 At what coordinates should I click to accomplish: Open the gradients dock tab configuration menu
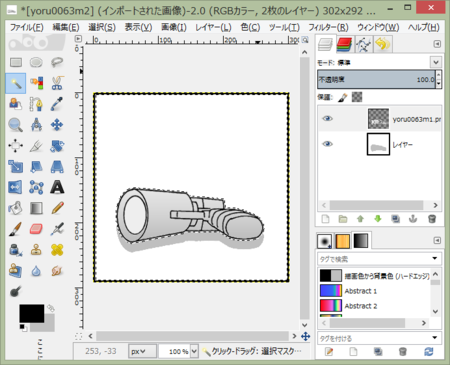[x=437, y=240]
